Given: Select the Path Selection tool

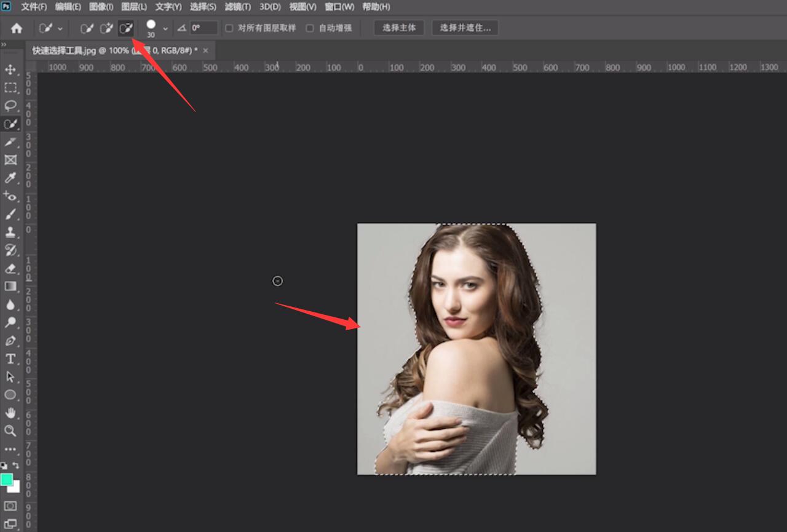Looking at the screenshot, I should point(10,376).
